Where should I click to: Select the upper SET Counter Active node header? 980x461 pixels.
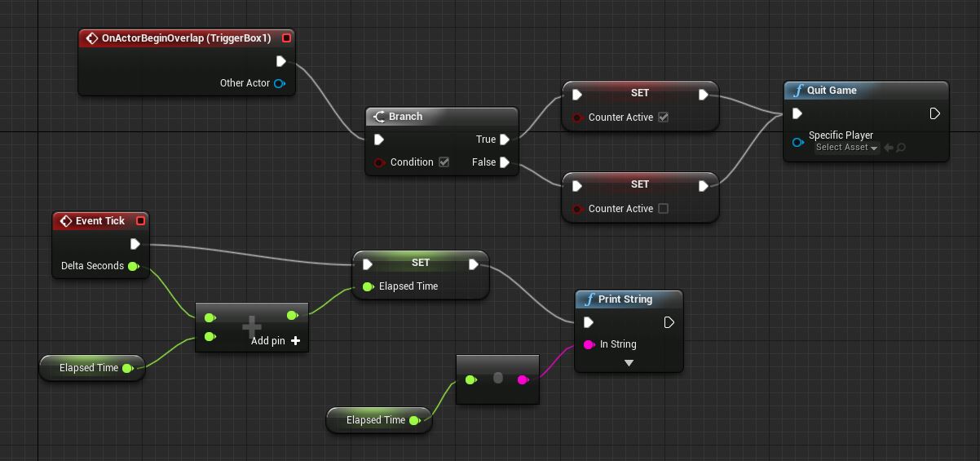(x=640, y=93)
